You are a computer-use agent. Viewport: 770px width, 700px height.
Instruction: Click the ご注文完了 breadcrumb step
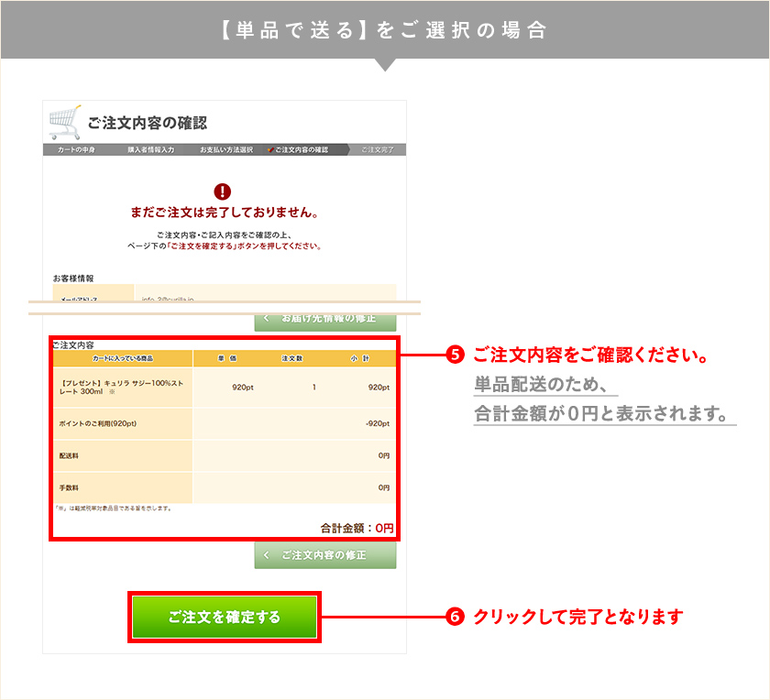[x=379, y=148]
